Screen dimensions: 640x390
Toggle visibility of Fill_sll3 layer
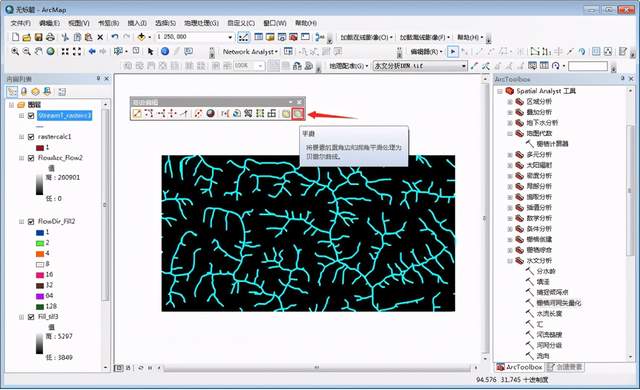point(31,317)
